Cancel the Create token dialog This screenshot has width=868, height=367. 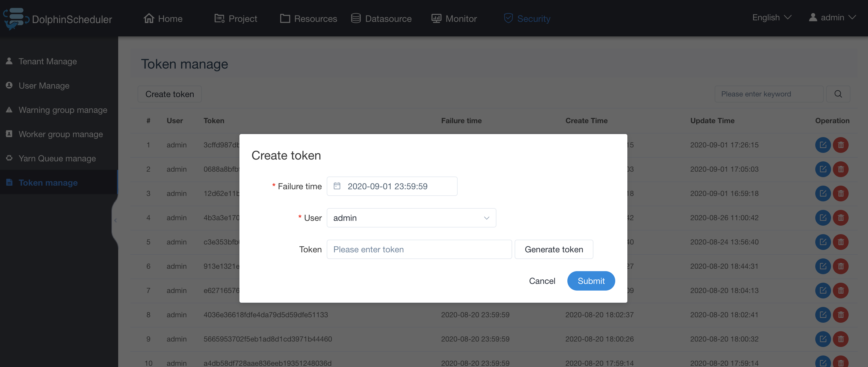point(542,281)
